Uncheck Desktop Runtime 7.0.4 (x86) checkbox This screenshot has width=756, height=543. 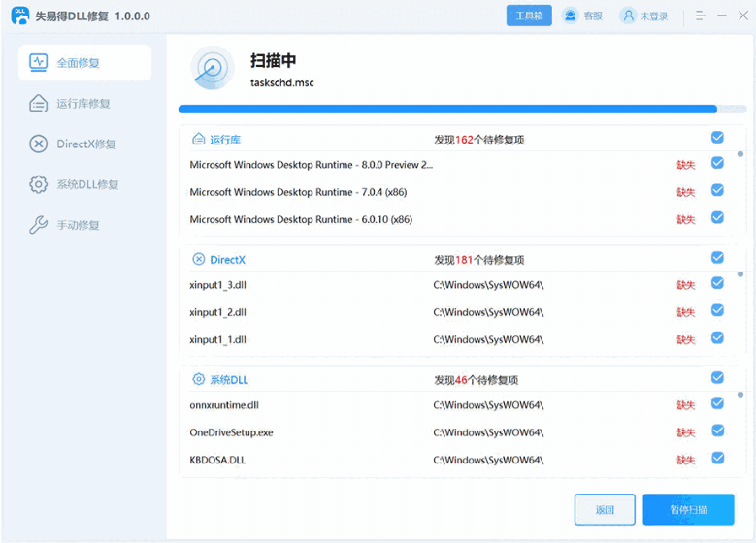click(717, 190)
